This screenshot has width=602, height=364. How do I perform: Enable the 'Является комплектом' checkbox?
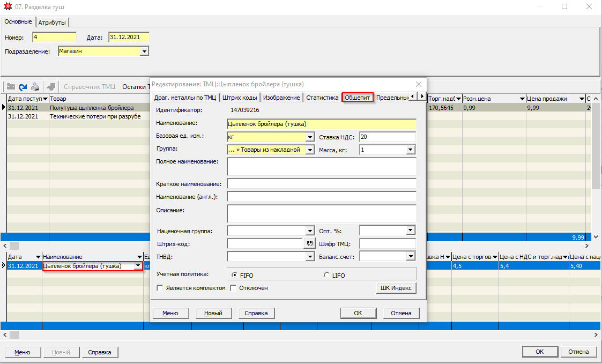click(160, 288)
